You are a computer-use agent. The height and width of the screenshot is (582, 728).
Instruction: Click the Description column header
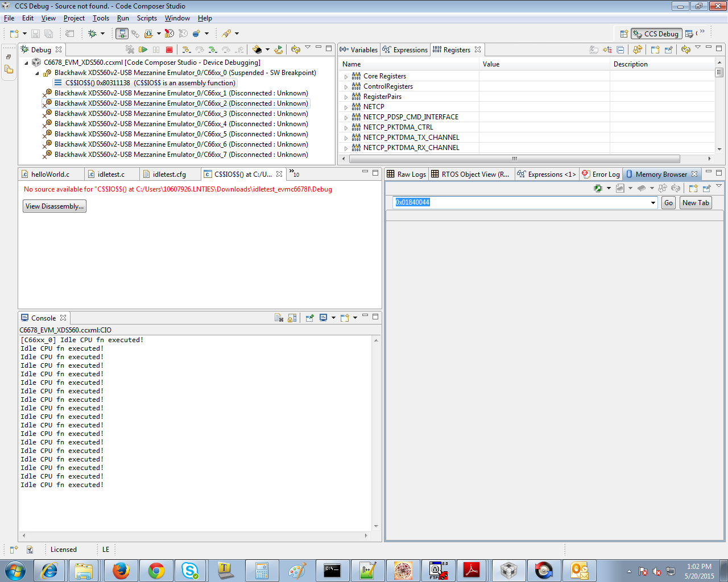[x=662, y=64]
